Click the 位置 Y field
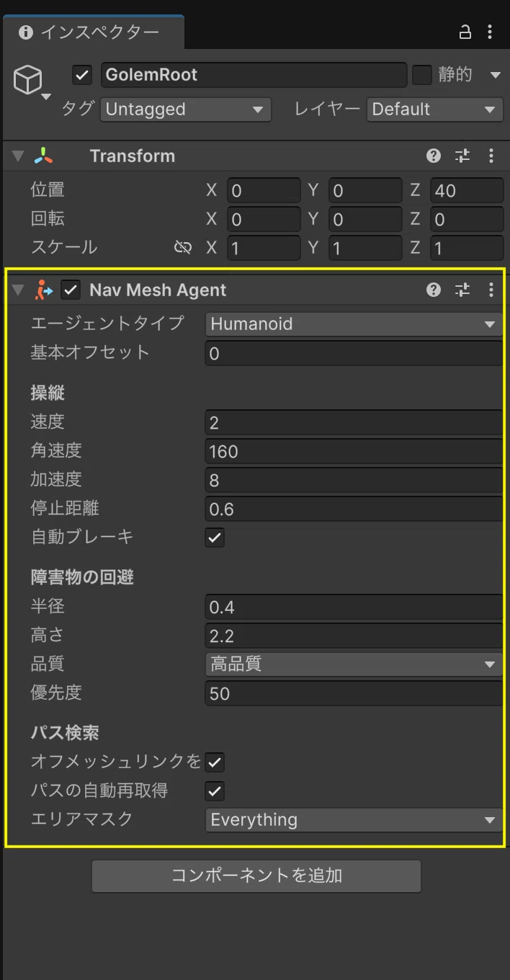 (x=365, y=190)
